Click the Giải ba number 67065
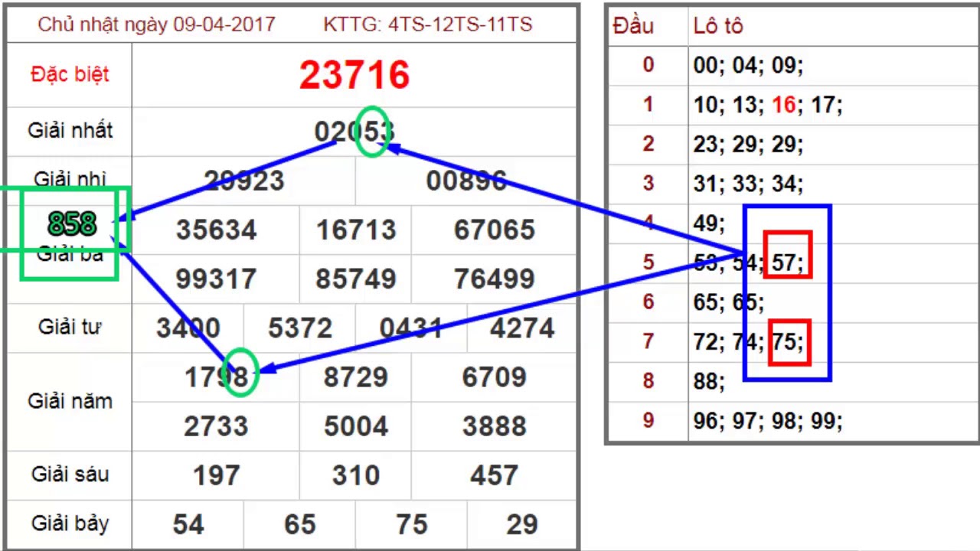 [x=494, y=230]
